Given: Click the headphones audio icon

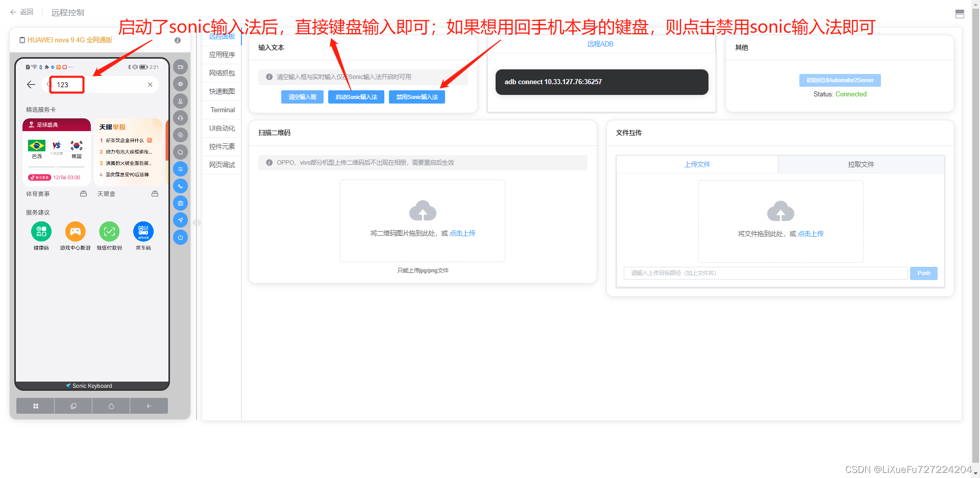Looking at the screenshot, I should [180, 118].
